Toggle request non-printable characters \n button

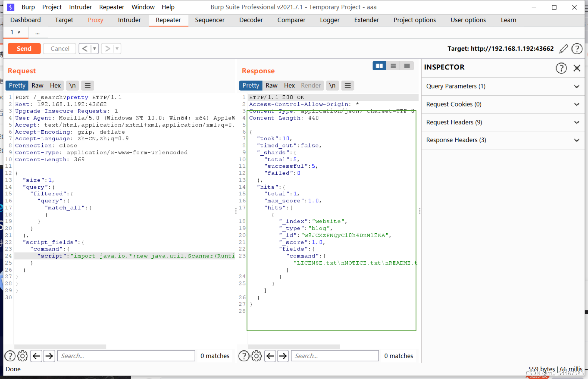[x=72, y=86]
